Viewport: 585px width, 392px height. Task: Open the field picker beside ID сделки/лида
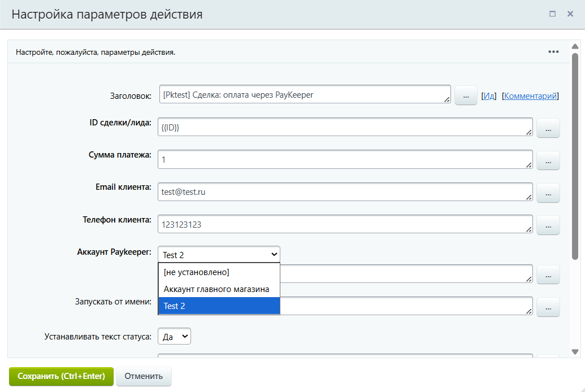[x=548, y=128]
